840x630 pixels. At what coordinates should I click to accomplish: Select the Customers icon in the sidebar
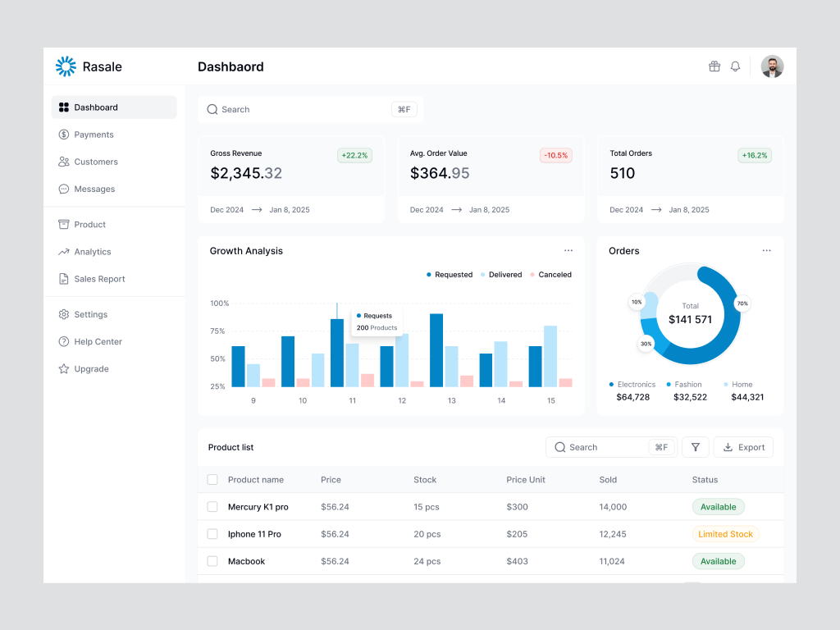point(65,162)
